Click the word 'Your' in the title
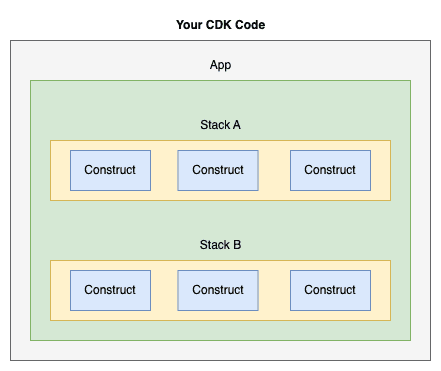The width and height of the screenshot is (441, 371). (189, 25)
